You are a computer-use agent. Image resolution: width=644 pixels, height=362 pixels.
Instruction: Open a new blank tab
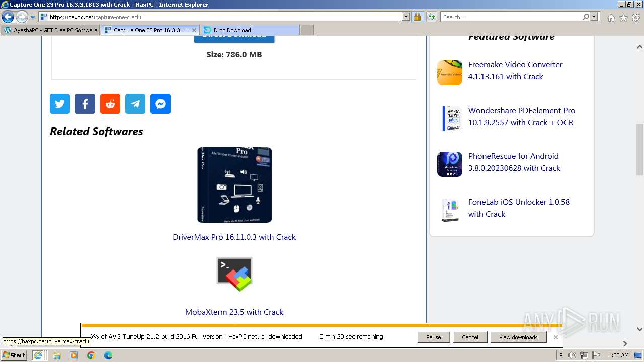click(x=307, y=30)
